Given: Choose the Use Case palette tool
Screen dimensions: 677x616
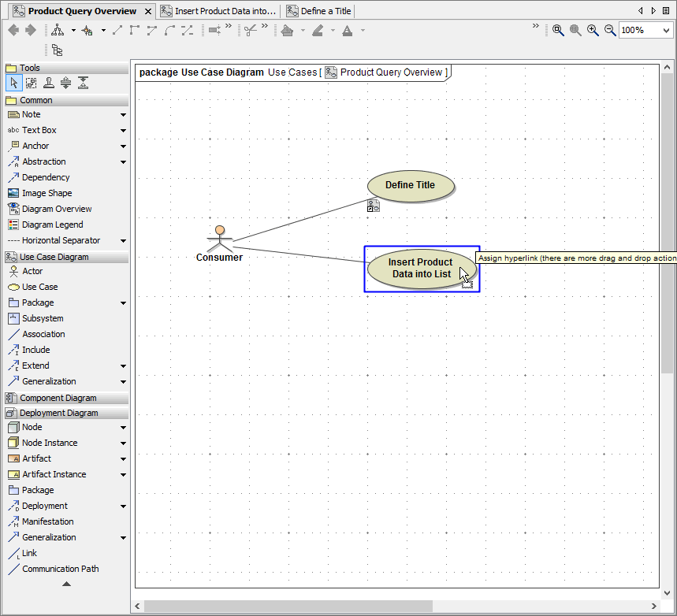Looking at the screenshot, I should [x=39, y=287].
